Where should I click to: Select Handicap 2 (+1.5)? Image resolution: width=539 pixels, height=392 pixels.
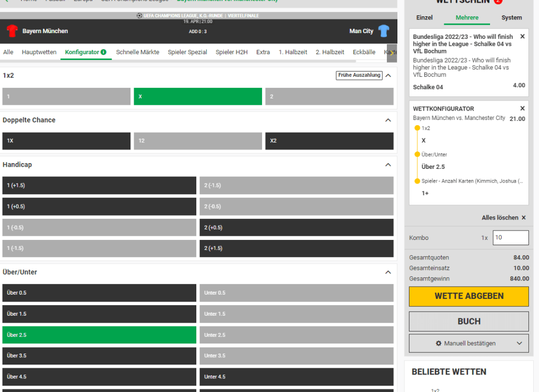[297, 248]
